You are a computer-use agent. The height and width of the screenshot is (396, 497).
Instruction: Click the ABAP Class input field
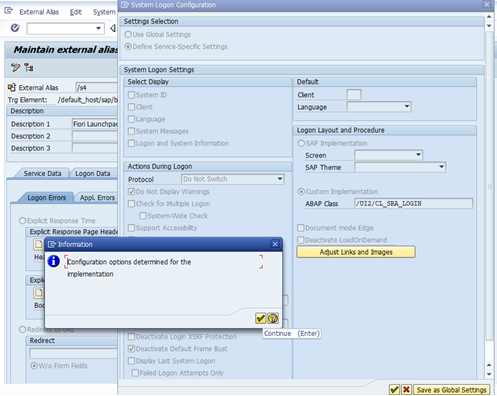(x=414, y=203)
